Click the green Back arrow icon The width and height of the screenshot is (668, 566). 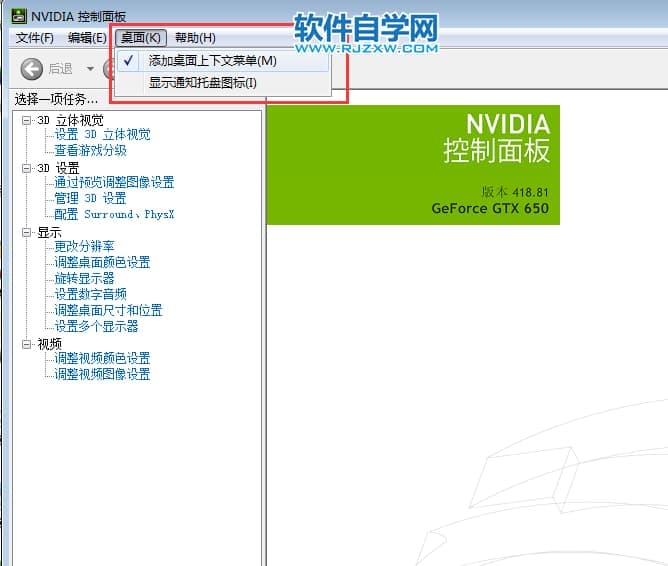32,69
